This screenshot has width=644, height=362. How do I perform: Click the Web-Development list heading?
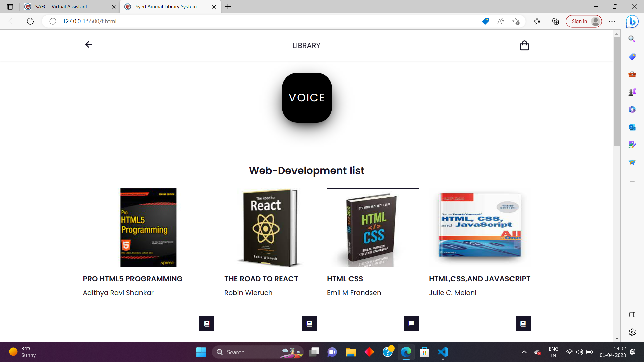pyautogui.click(x=306, y=170)
